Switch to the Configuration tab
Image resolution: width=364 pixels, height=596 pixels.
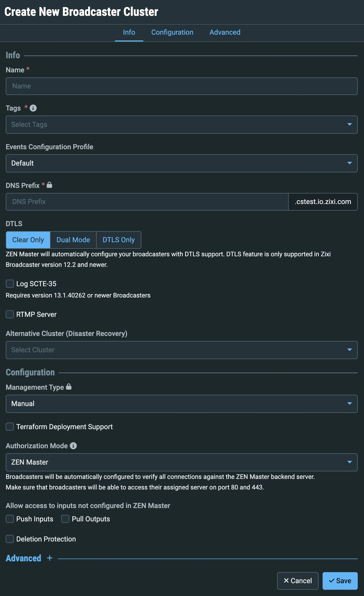click(x=172, y=32)
